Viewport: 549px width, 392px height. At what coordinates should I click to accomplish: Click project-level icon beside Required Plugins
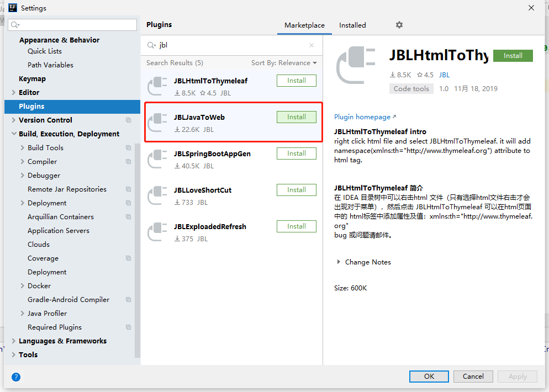click(x=129, y=327)
